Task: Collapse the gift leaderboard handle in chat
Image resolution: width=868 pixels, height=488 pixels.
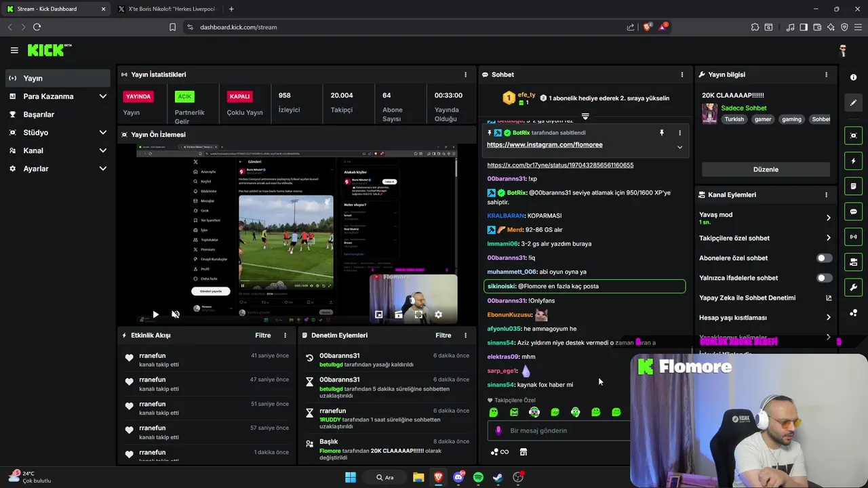Action: (x=585, y=117)
